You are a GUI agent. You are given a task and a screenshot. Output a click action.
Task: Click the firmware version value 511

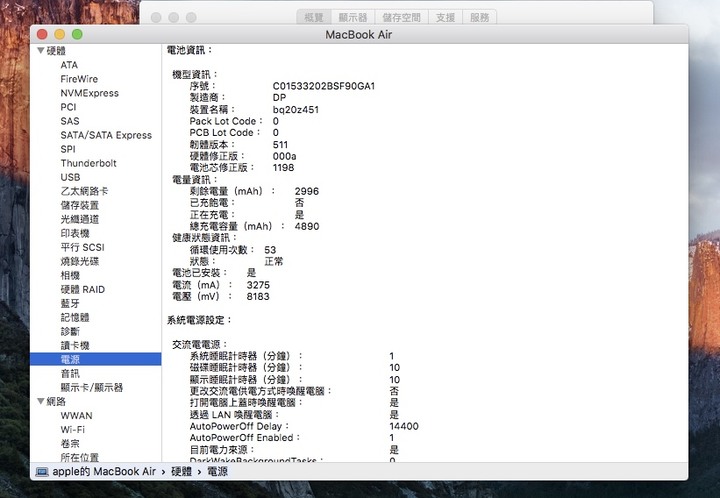tap(280, 145)
